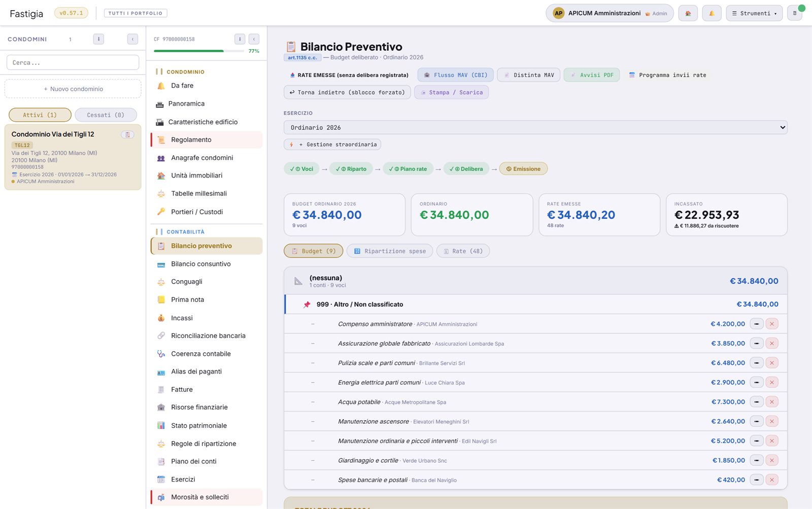Image resolution: width=812 pixels, height=509 pixels.
Task: Open the Strumenti dropdown menu
Action: coord(754,13)
